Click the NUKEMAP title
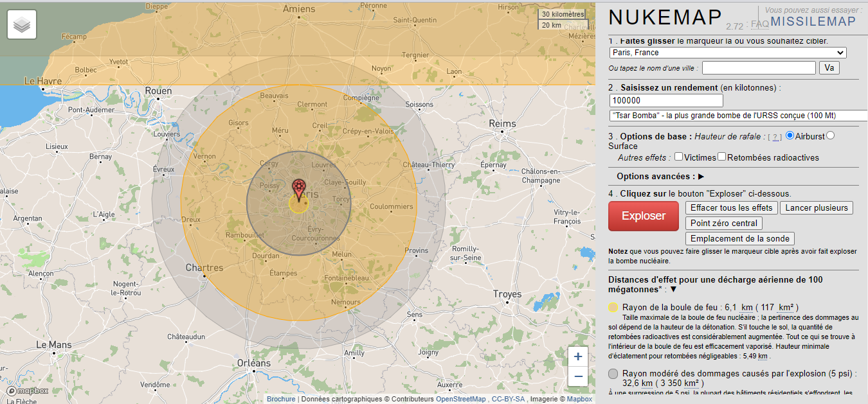Image resolution: width=868 pixels, height=404 pixels. point(665,18)
